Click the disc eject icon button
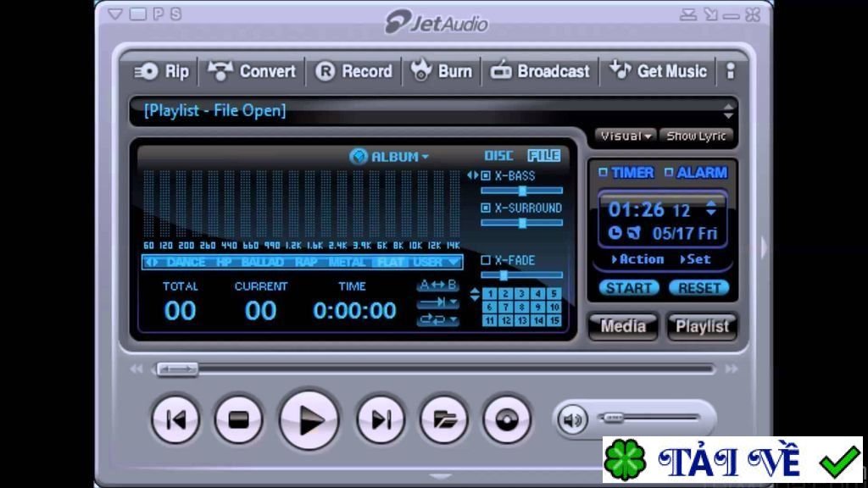This screenshot has height=488, width=868. (507, 420)
